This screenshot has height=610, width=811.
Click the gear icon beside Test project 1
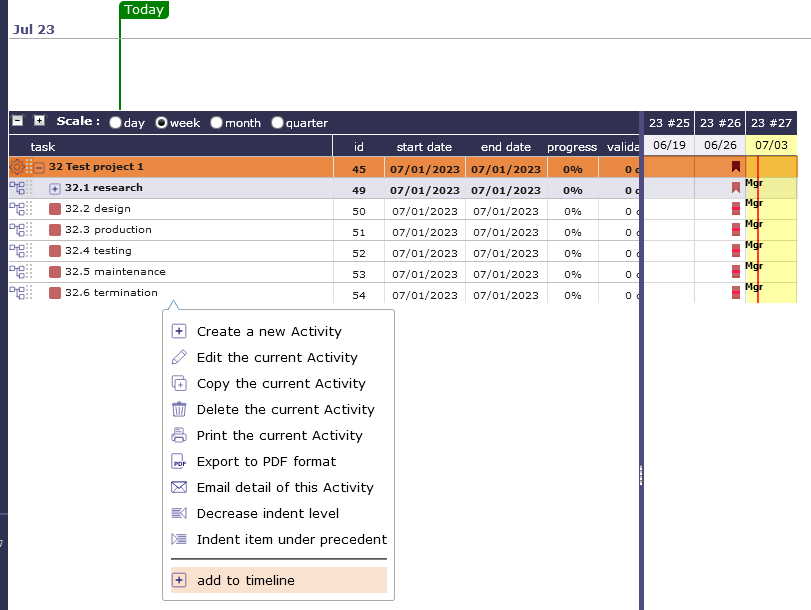click(16, 167)
